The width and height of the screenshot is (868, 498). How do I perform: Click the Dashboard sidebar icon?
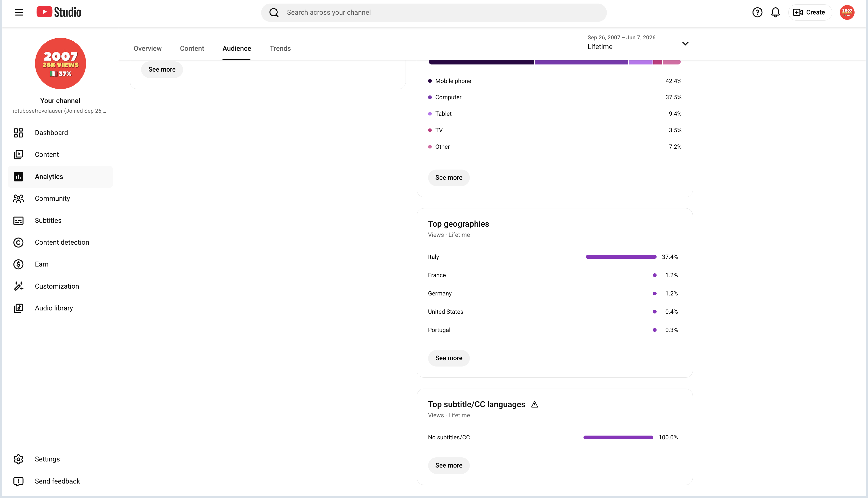tap(19, 133)
